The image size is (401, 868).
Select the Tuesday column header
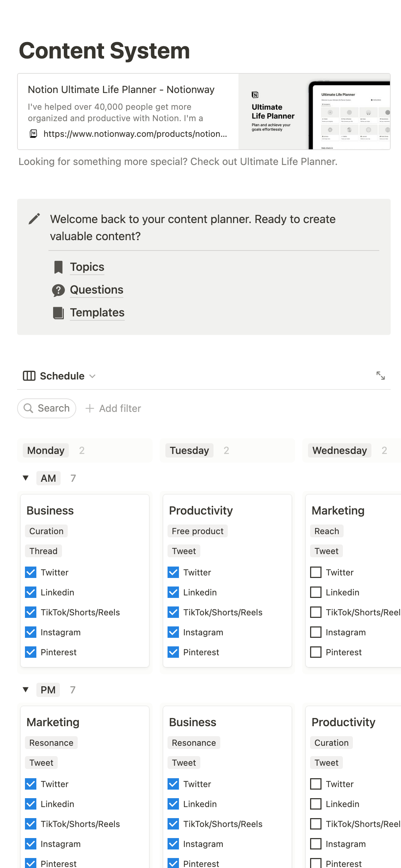click(x=189, y=450)
